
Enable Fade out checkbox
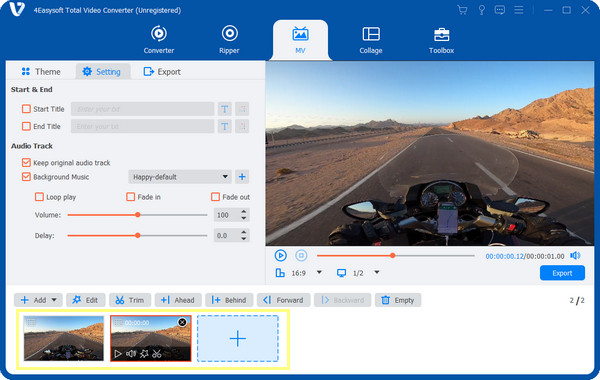pyautogui.click(x=215, y=197)
